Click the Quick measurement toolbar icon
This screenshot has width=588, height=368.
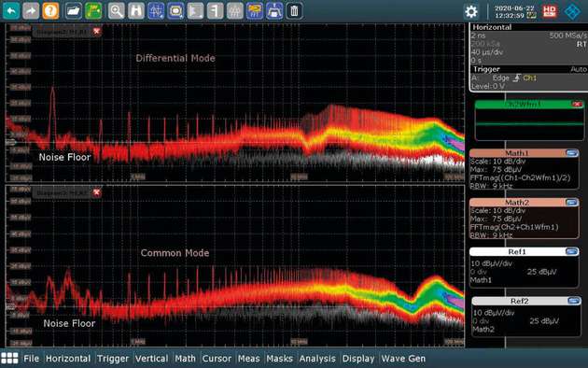pyautogui.click(x=235, y=11)
